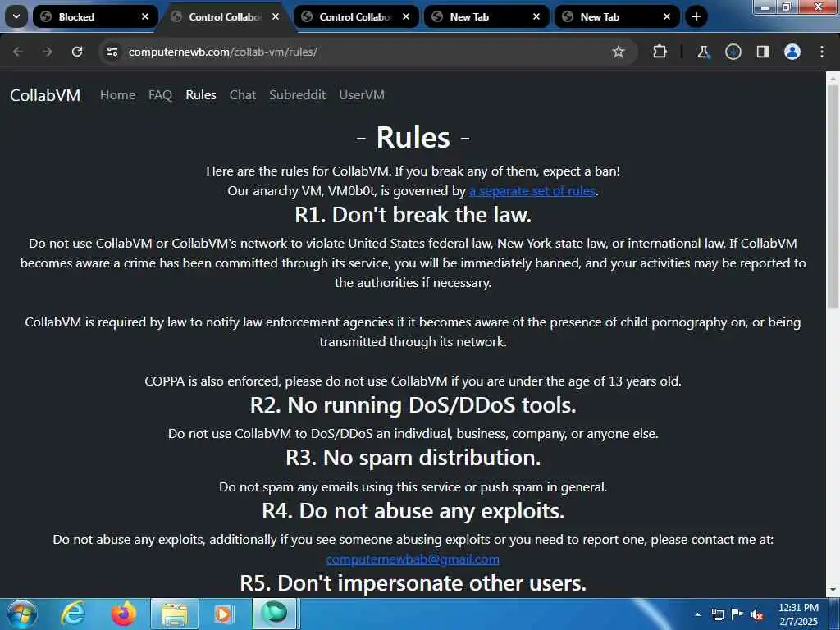
Task: Go back to the previous page
Action: point(18,52)
